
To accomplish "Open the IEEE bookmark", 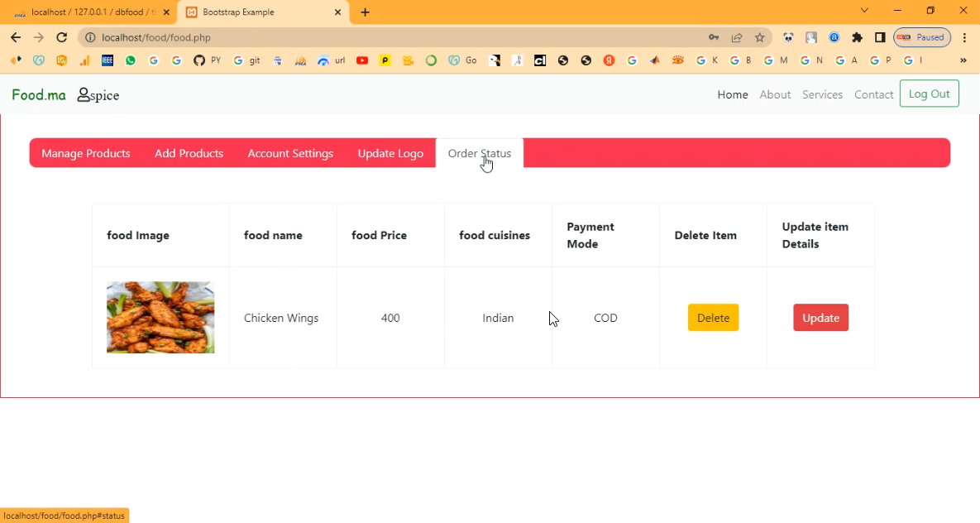I will (108, 60).
